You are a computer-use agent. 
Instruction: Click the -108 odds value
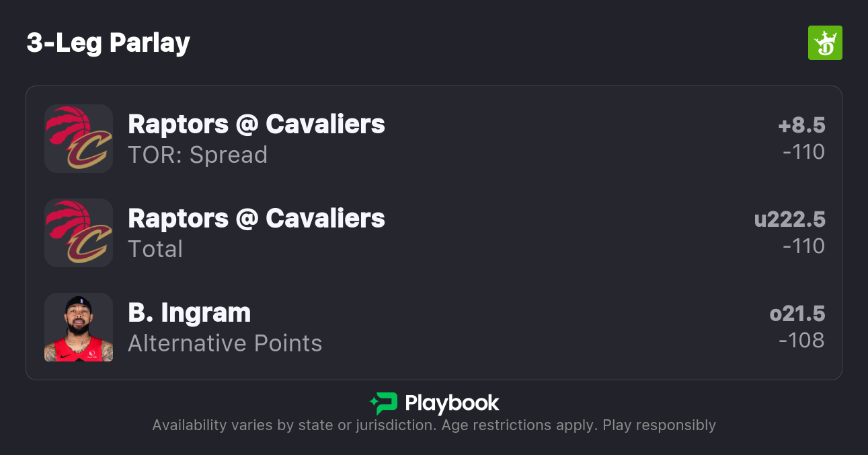[801, 341]
